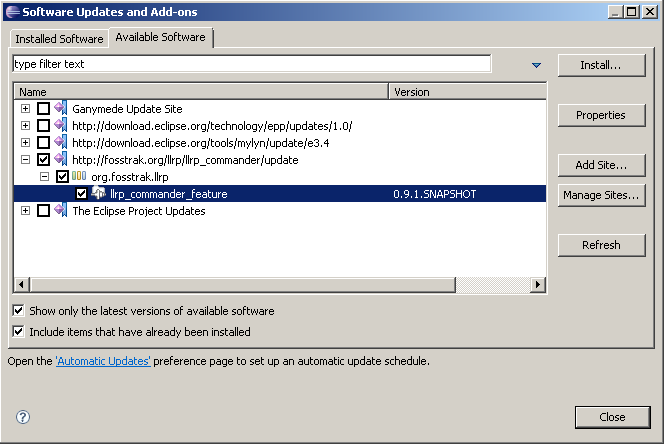Viewport: 664px width, 444px height.
Task: Click the scrollbar left arrow
Action: [22, 284]
